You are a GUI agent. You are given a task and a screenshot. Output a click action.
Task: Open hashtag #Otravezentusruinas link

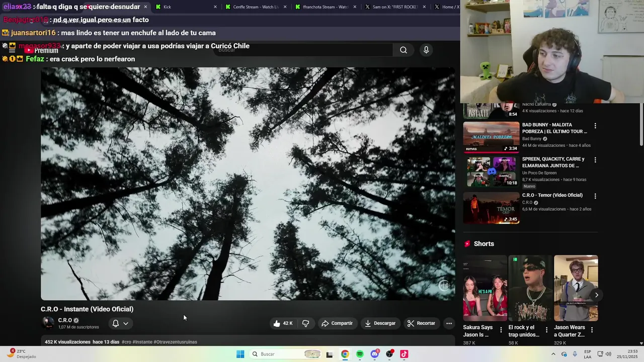point(175,342)
